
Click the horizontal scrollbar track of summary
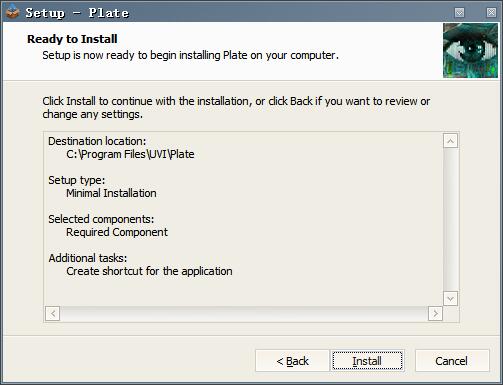[244, 313]
